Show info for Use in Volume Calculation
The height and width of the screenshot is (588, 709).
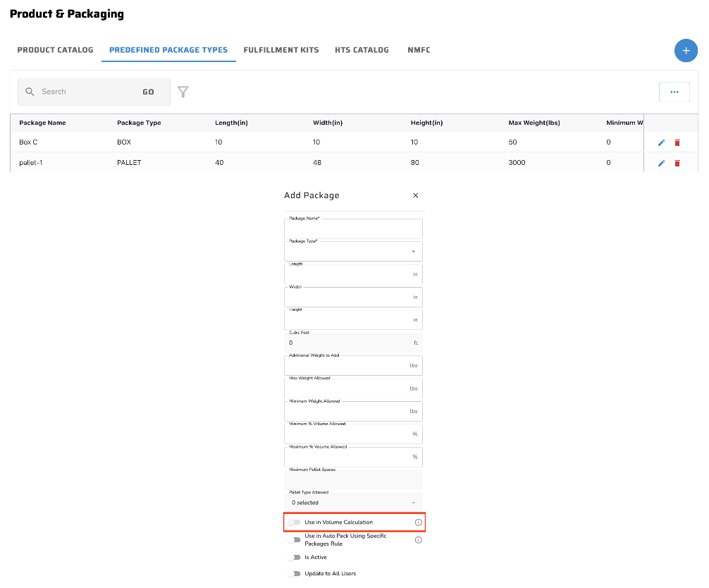coord(418,522)
